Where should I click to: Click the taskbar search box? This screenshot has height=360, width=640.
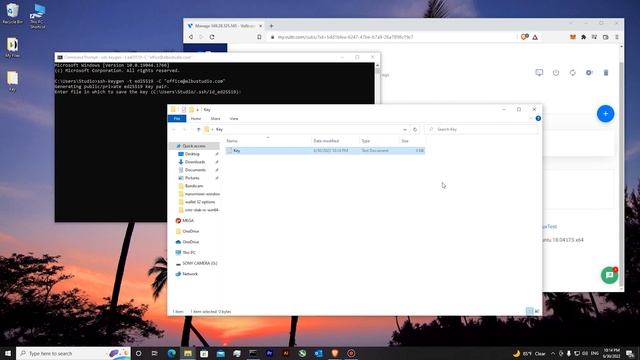tap(73, 353)
